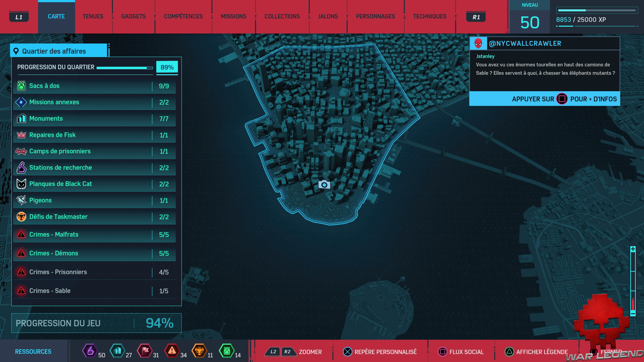Open the Tenues tab
Screen dimensions: 644x362
point(93,16)
